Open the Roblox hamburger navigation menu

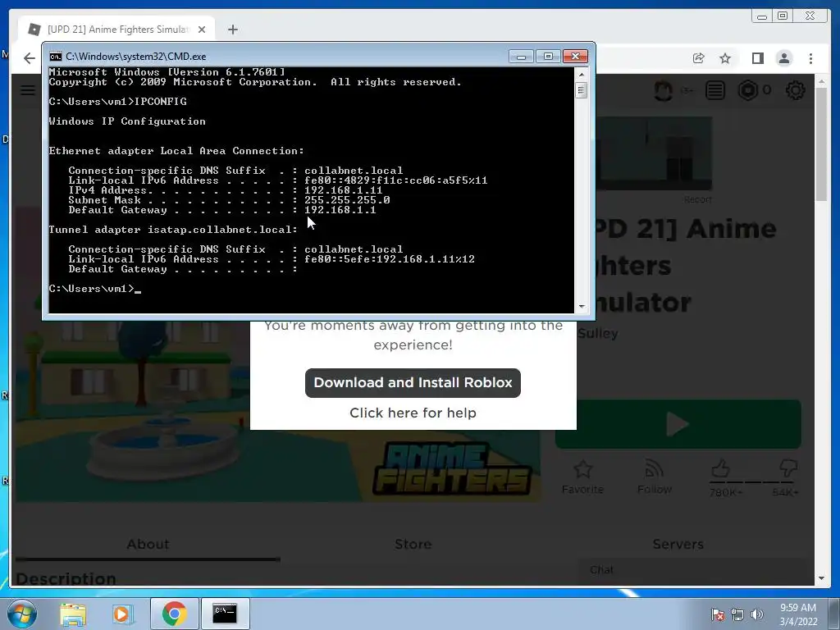click(x=27, y=90)
